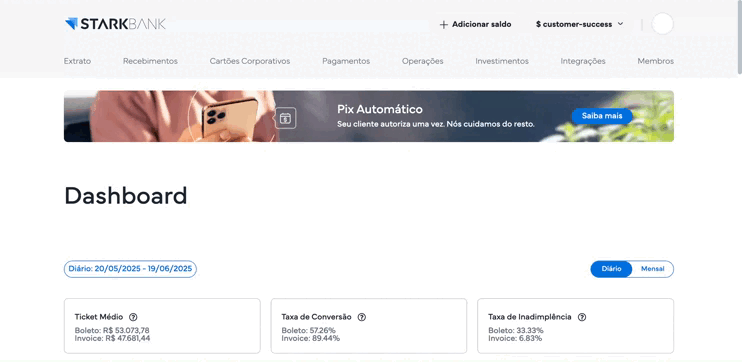Viewport: 742px width, 362px height.
Task: Open the user profile avatar circle
Action: [662, 24]
